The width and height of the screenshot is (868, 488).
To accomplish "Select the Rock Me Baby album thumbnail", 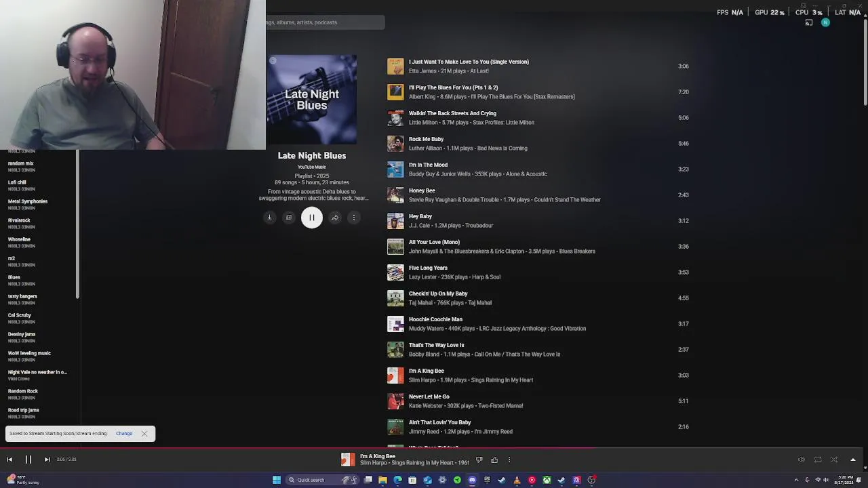I will (x=395, y=144).
